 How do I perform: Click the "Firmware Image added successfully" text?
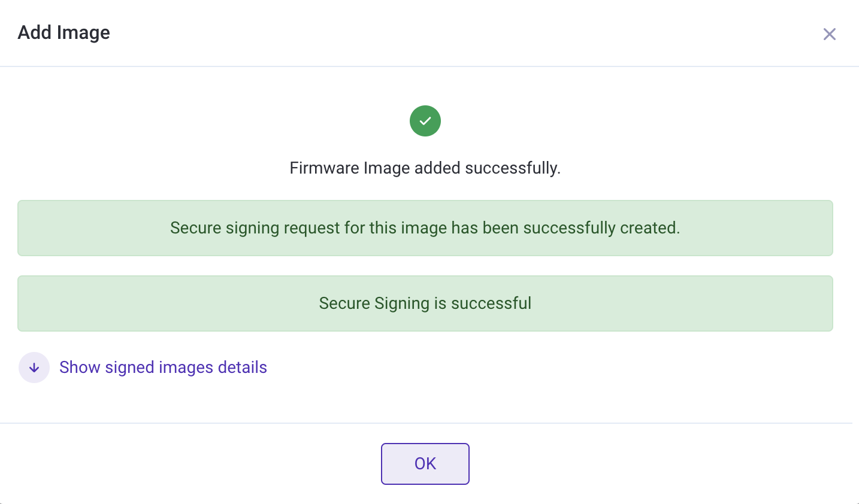pos(425,168)
